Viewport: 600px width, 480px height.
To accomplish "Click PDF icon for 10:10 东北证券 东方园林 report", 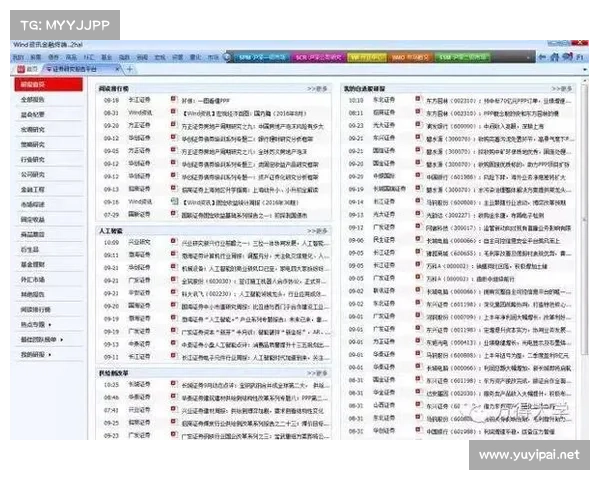I will [418, 99].
